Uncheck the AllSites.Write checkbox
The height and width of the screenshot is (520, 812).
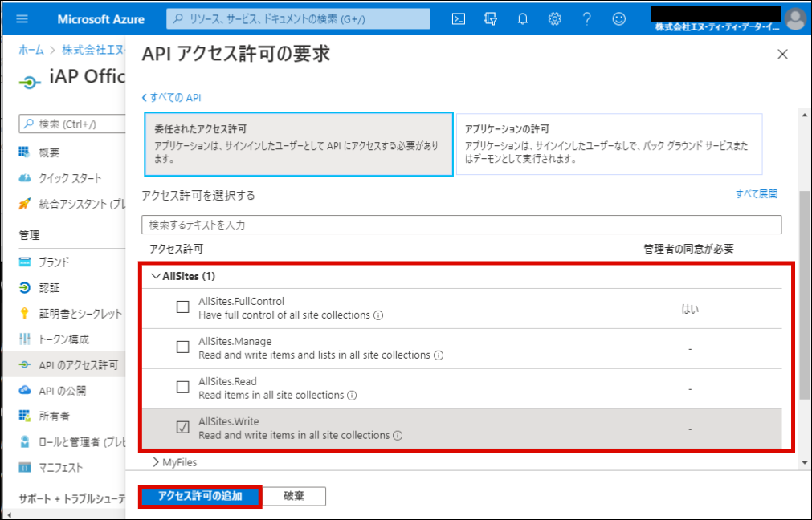click(x=183, y=427)
